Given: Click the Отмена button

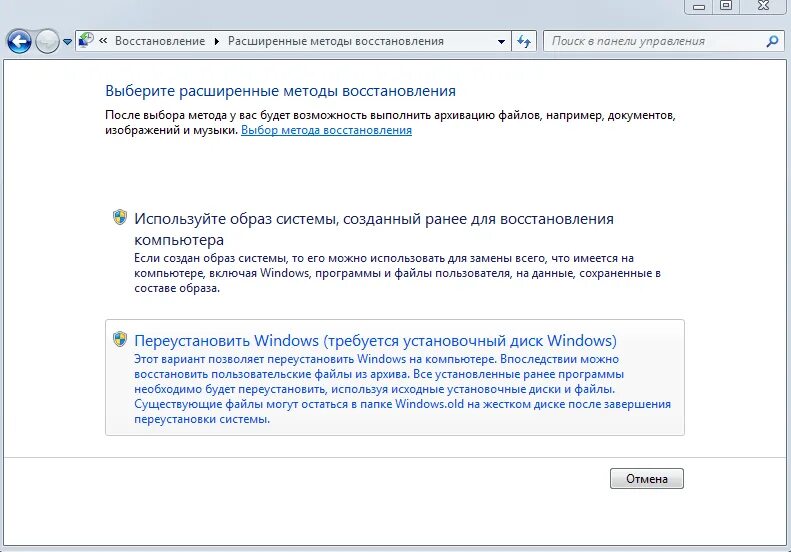Looking at the screenshot, I should pos(647,478).
